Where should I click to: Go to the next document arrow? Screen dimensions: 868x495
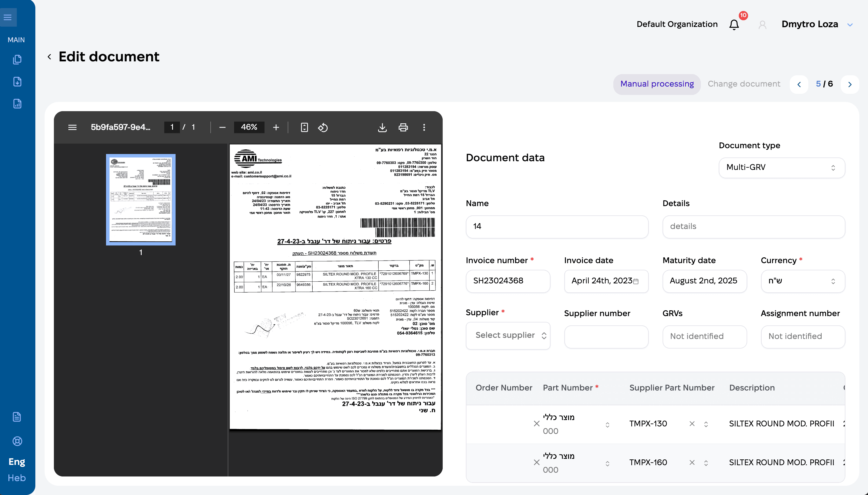[850, 84]
